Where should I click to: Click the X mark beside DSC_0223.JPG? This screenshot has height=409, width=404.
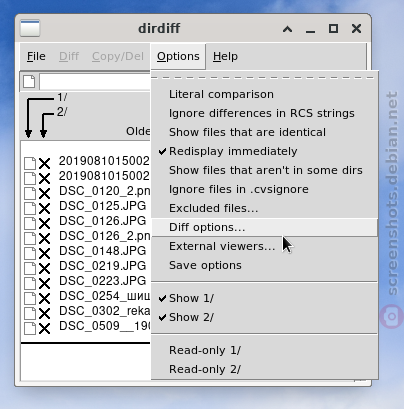click(x=44, y=283)
